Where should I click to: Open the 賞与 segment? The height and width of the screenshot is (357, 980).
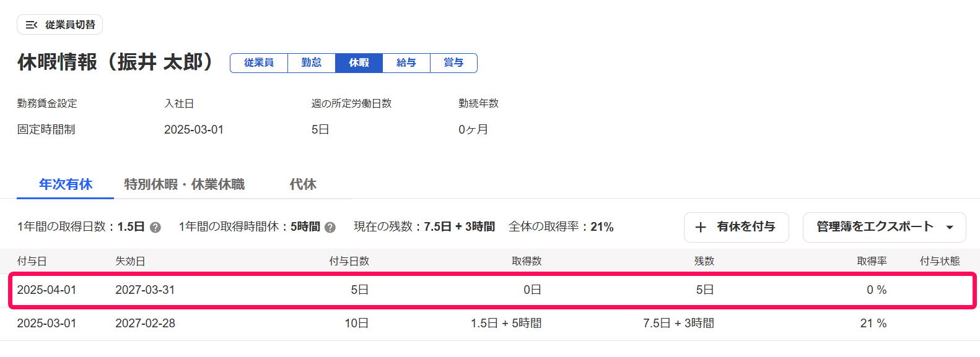pyautogui.click(x=453, y=62)
